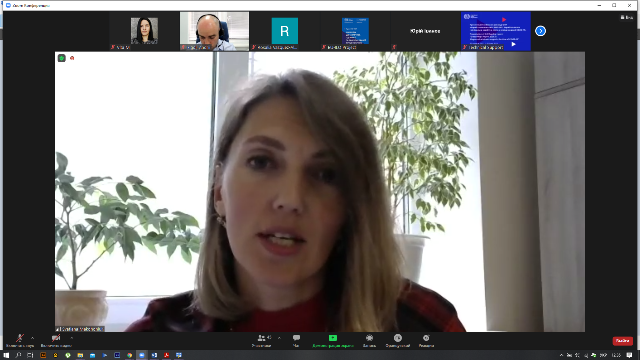Select dark-haired woman's participant thumbnail
Image resolution: width=640 pixels, height=360 pixels.
[x=144, y=31]
